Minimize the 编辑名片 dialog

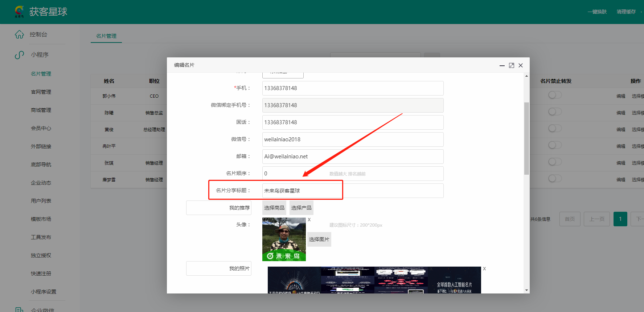click(502, 65)
